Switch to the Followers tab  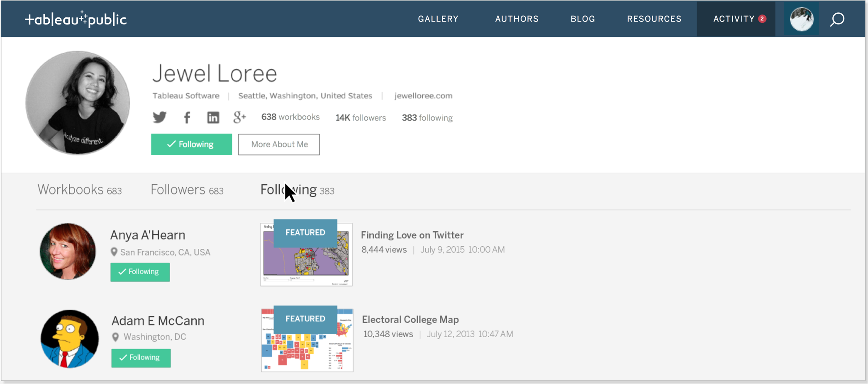[187, 190]
